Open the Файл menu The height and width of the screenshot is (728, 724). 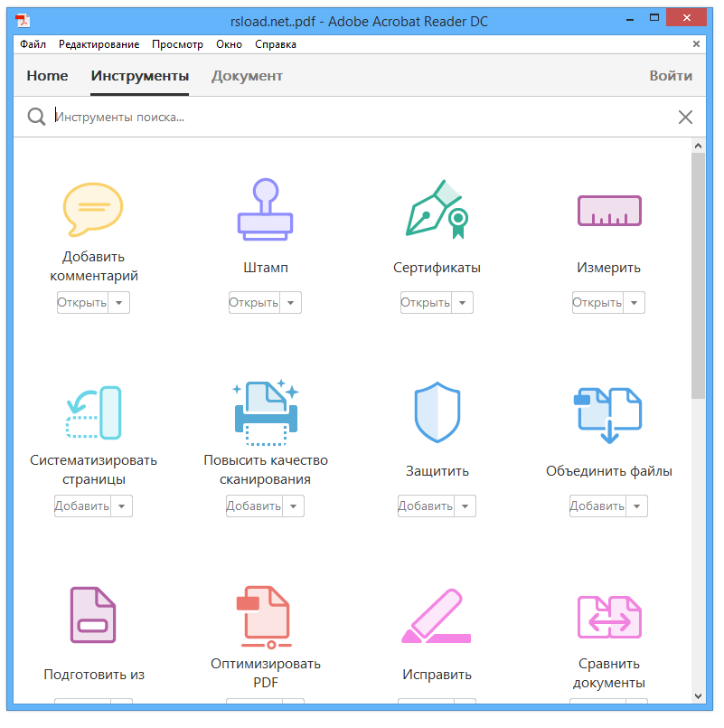pos(33,44)
